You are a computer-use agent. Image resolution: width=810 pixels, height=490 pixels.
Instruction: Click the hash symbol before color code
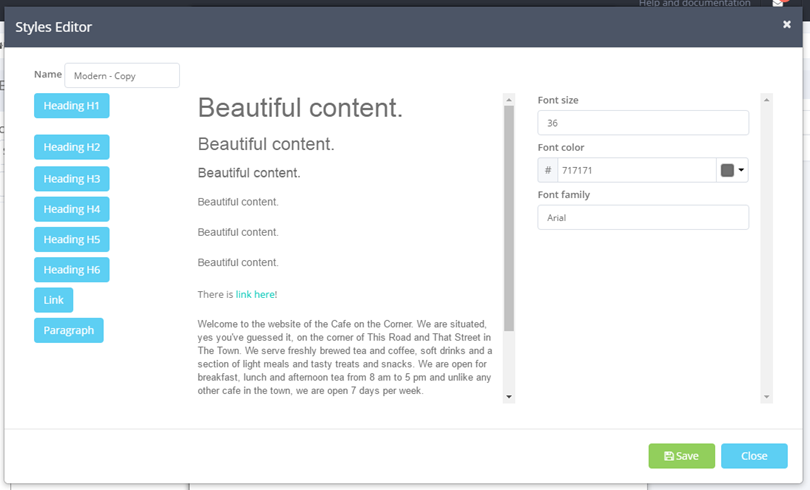point(548,170)
